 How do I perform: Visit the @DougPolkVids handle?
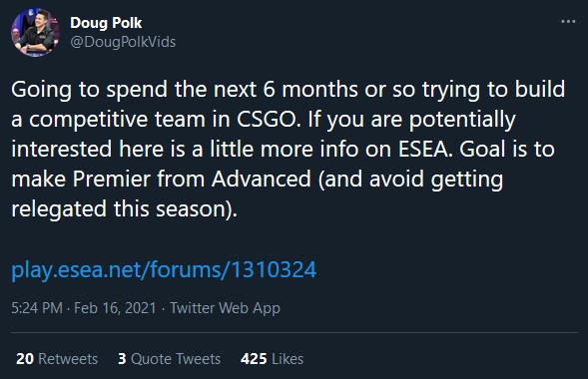[123, 42]
